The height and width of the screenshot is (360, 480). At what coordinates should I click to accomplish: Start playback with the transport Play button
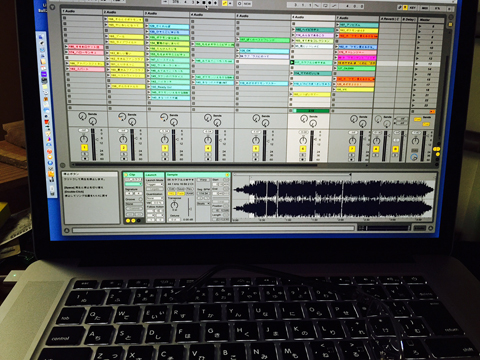click(198, 3)
